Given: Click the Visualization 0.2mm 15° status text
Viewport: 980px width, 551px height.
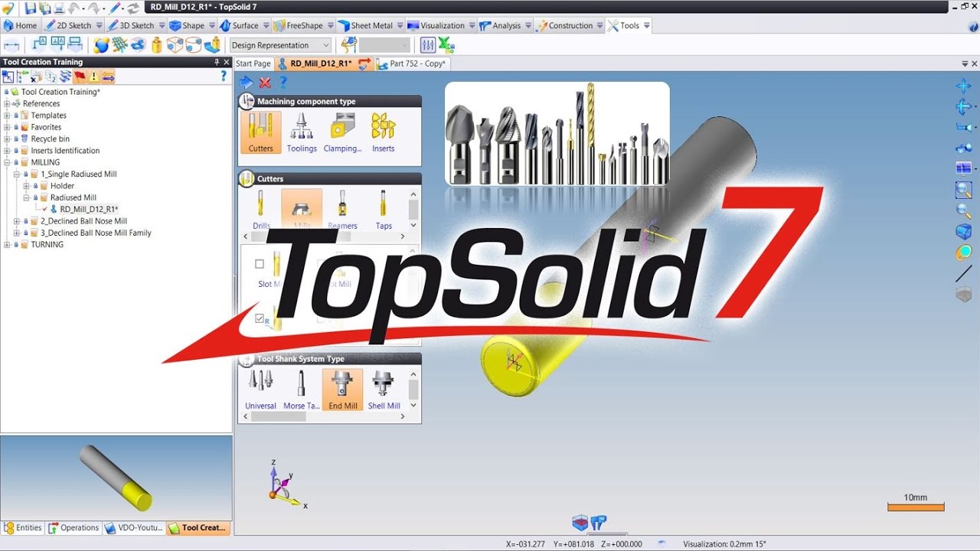Looking at the screenshot, I should coord(724,544).
